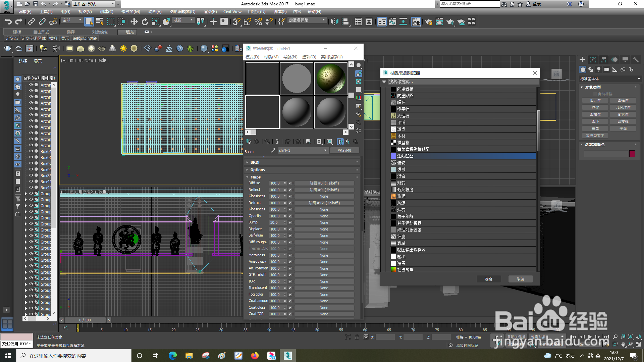
Task: Toggle the Diffuse map enable checkbox
Action: click(290, 184)
